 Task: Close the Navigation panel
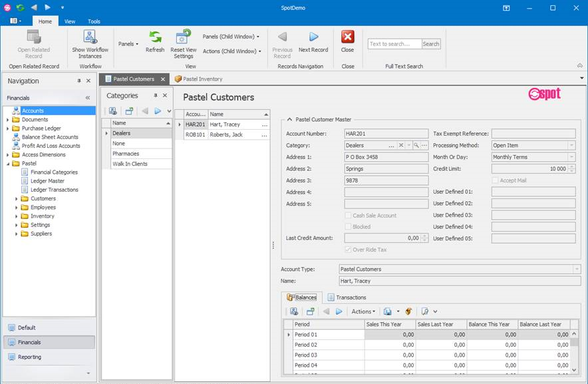point(88,81)
